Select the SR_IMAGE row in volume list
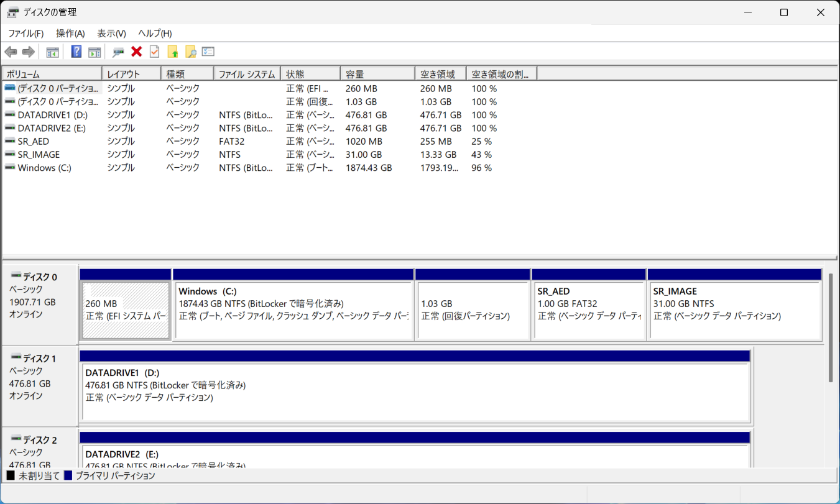Viewport: 840px width, 504px height. pyautogui.click(x=39, y=155)
